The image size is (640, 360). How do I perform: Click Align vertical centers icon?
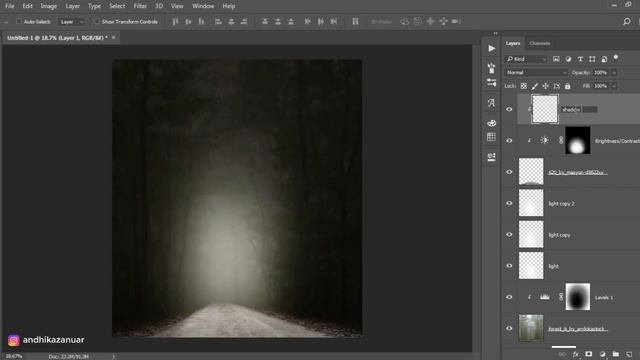click(188, 22)
